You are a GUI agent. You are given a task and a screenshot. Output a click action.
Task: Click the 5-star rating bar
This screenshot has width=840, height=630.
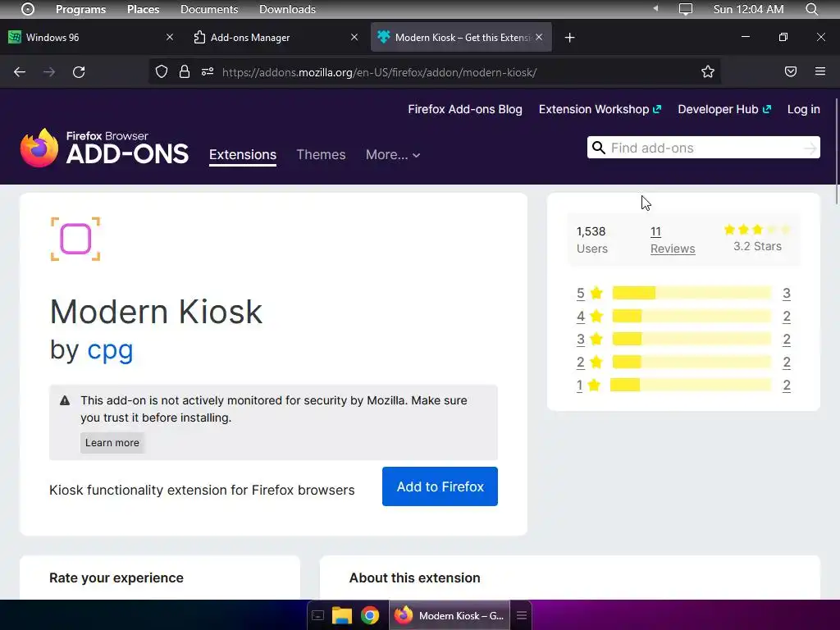coord(692,293)
